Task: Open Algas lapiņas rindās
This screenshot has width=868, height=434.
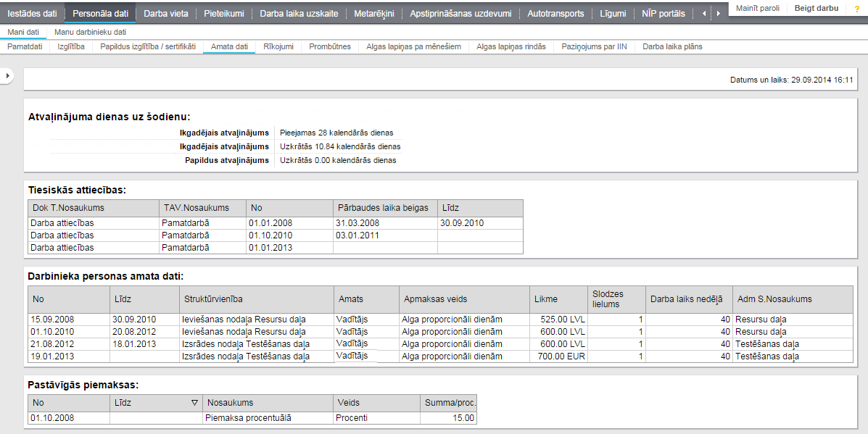Action: 511,46
